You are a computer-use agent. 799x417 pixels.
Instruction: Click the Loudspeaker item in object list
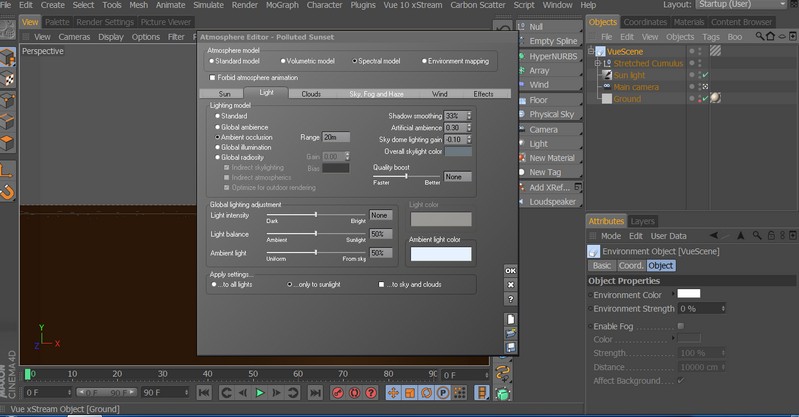click(550, 201)
